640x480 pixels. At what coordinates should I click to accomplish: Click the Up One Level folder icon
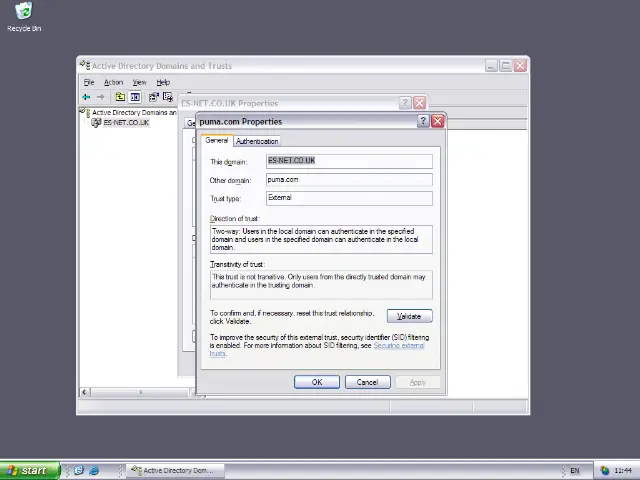click(120, 97)
